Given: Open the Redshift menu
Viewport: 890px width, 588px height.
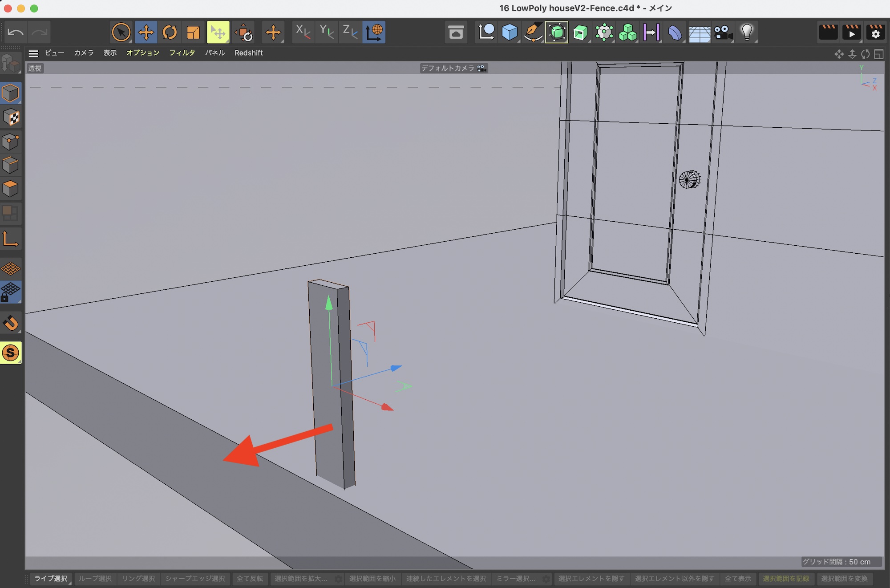Looking at the screenshot, I should [248, 53].
